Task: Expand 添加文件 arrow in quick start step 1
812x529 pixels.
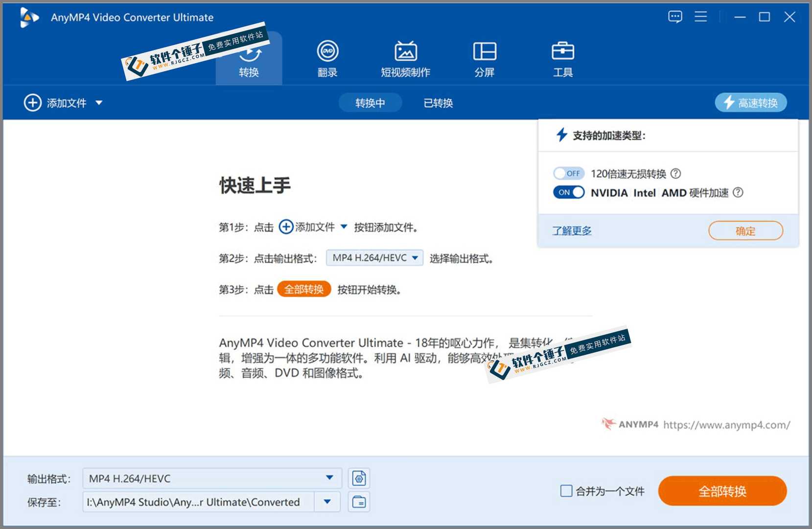Action: 344,227
